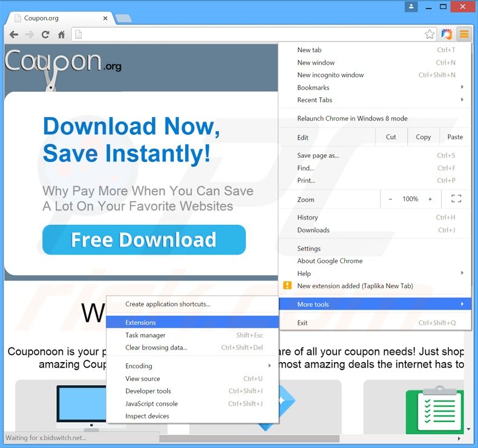Open Downloads from menu
478x448 pixels.
point(375,230)
